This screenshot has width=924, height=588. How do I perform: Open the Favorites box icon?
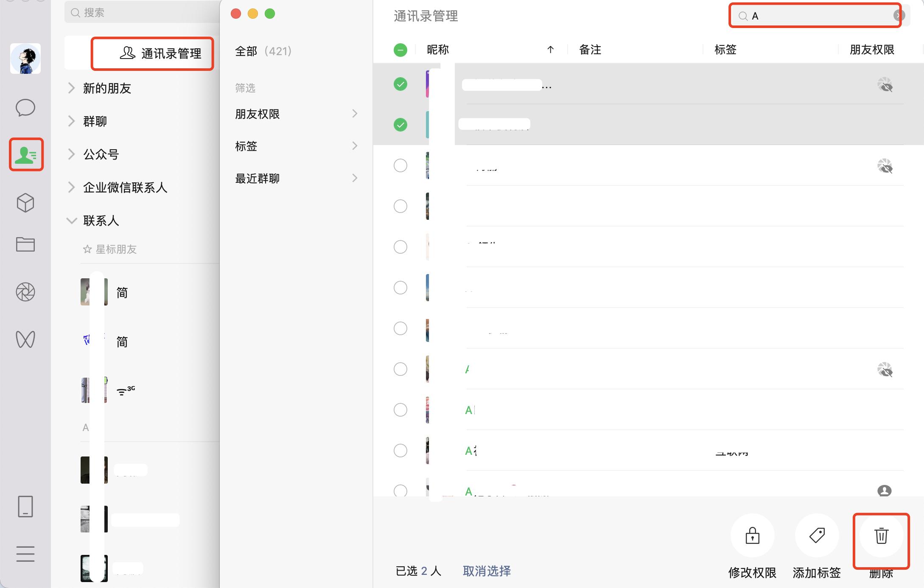tap(25, 203)
